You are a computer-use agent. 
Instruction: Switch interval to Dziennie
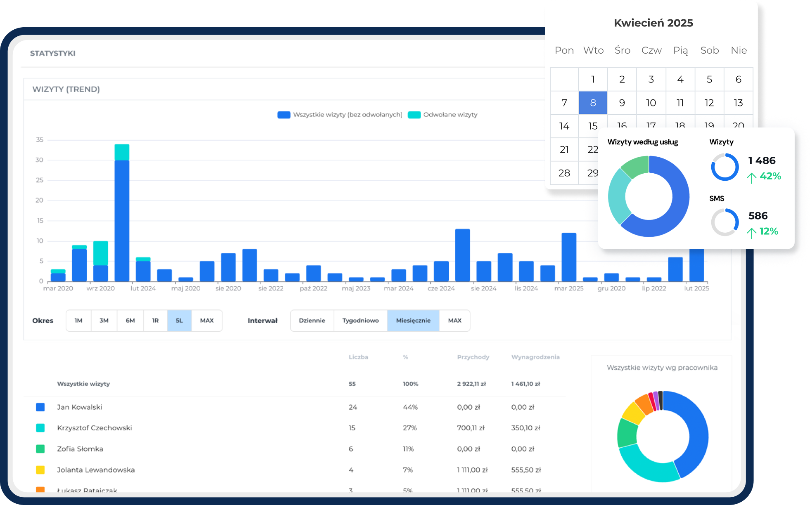pos(312,321)
